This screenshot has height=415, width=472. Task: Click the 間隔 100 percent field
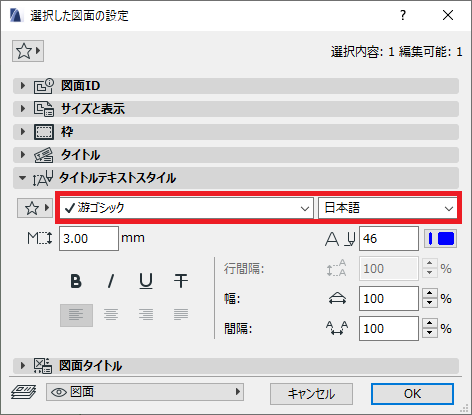coord(389,328)
